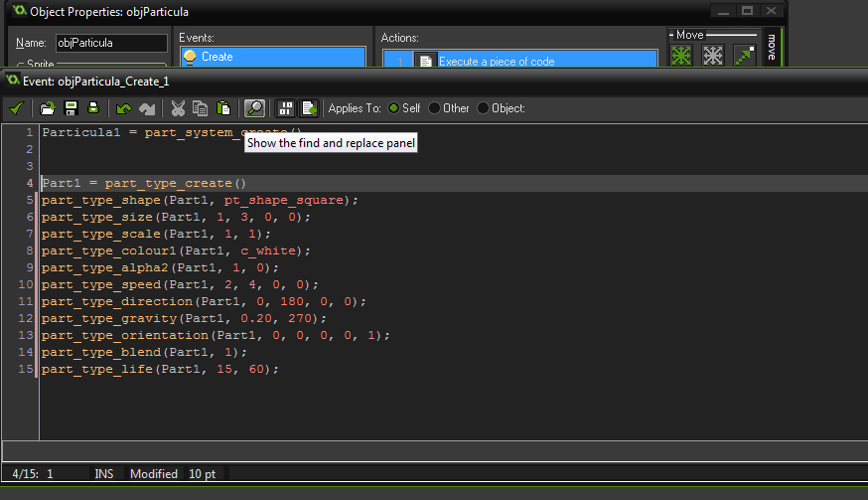Image resolution: width=868 pixels, height=500 pixels.
Task: Click the document with green arrow icon
Action: coord(308,108)
